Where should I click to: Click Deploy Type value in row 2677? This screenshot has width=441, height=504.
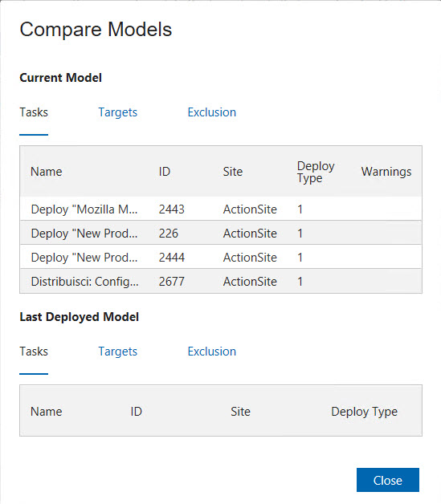click(300, 282)
